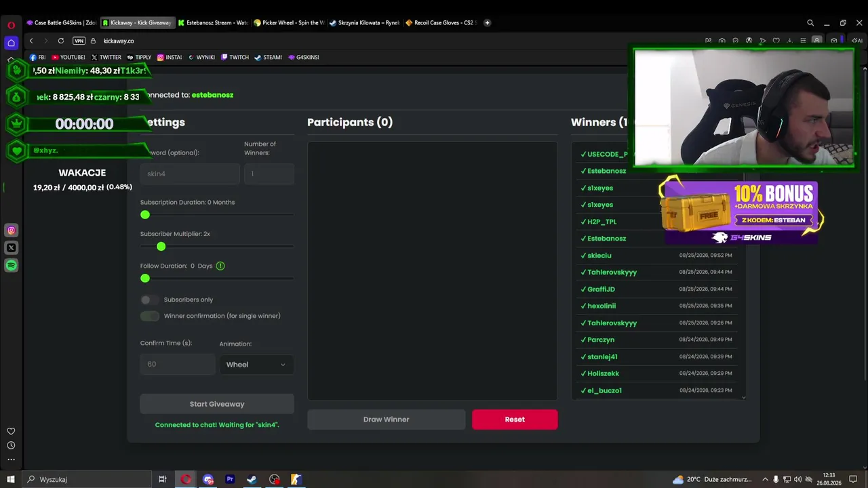Open the Easy Setup sliders icon
Viewport: 868px width, 488px height.
[803, 41]
